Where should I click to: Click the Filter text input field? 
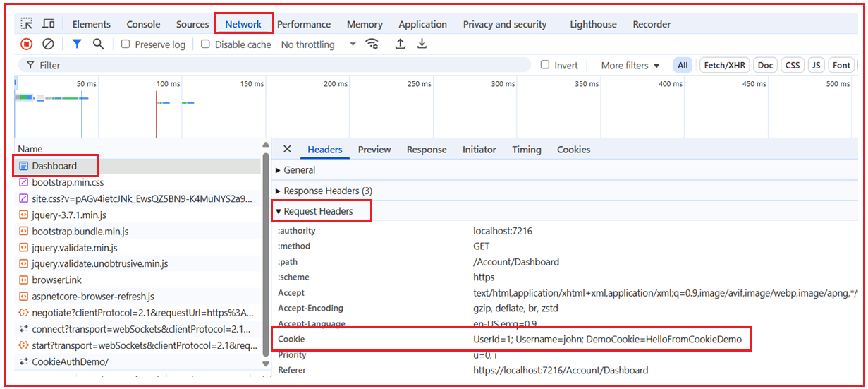click(x=282, y=65)
